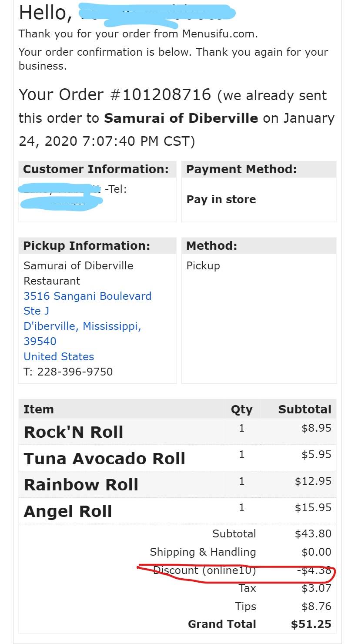Click the United States link
The image size is (348, 644).
tap(59, 357)
